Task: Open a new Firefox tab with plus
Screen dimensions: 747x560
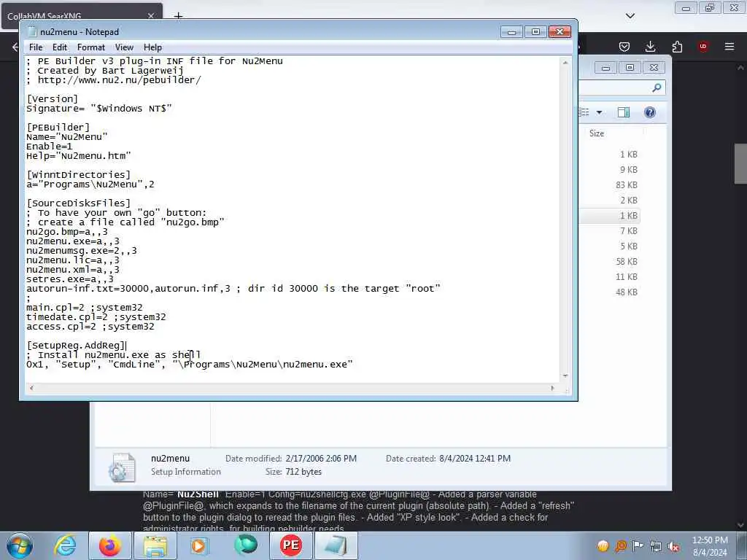Action: pyautogui.click(x=178, y=16)
